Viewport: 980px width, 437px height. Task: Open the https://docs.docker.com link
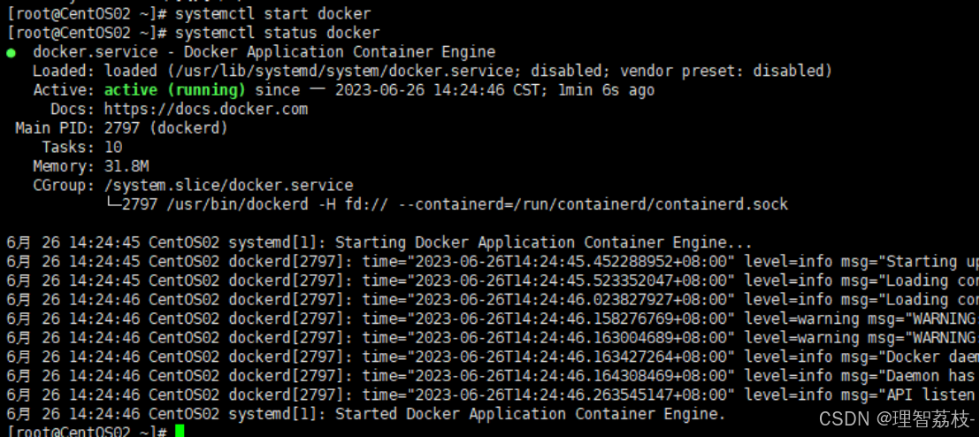coord(205,109)
